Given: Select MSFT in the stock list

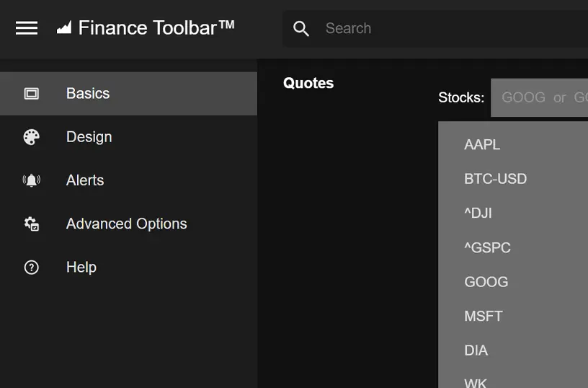Looking at the screenshot, I should coord(484,317).
